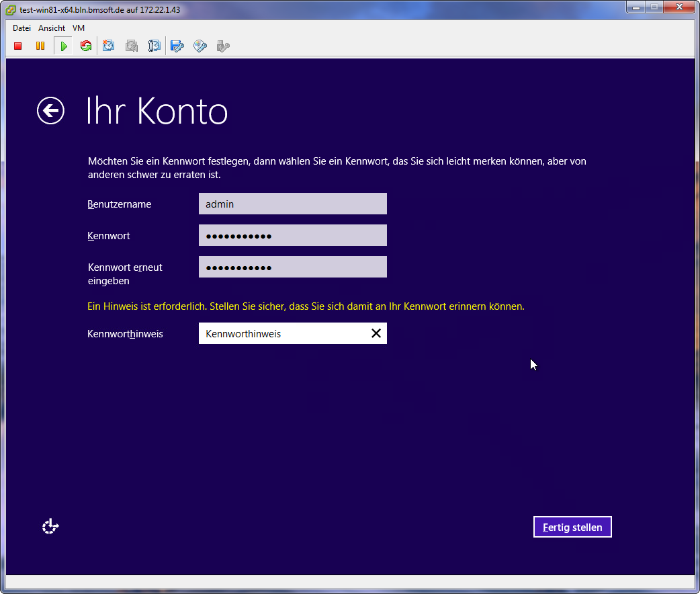Click the Reset VM toolbar icon
This screenshot has width=700, height=594.
[x=86, y=46]
